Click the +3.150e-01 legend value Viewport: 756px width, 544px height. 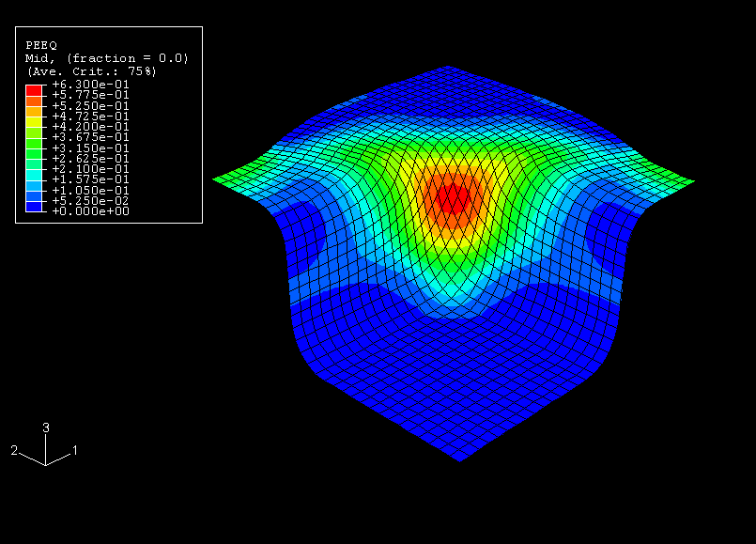click(x=91, y=148)
